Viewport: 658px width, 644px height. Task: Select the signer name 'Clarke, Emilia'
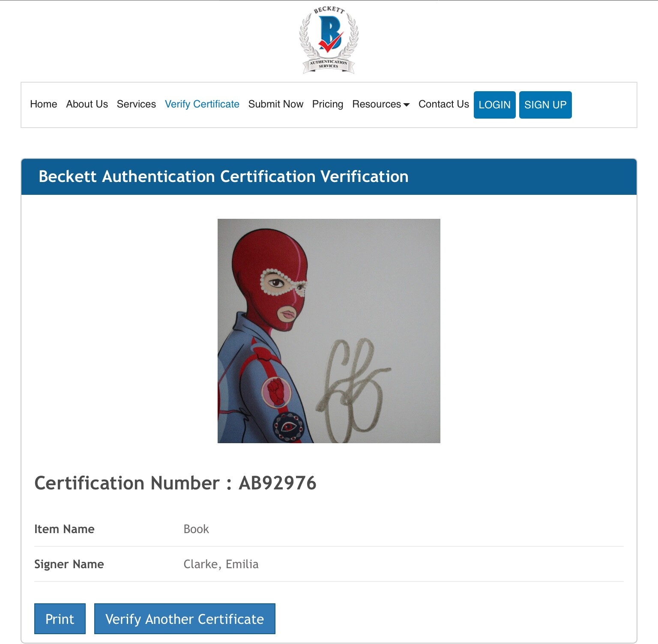pos(221,564)
